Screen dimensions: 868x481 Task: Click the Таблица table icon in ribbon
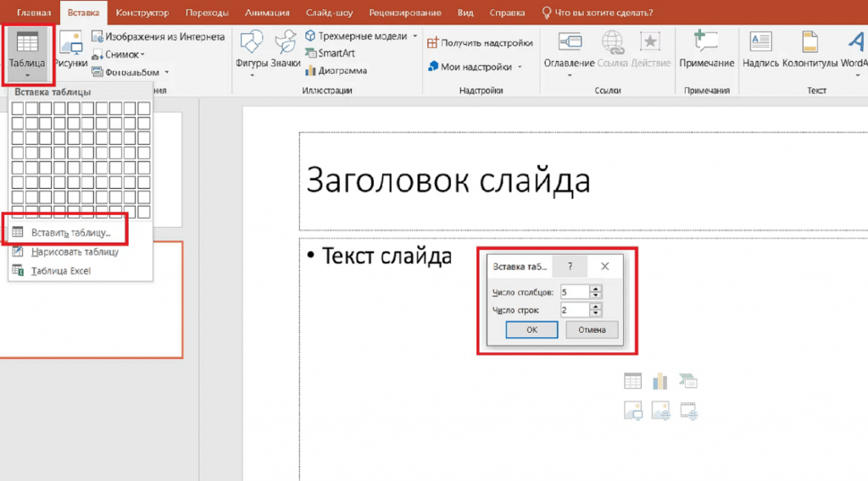(x=27, y=44)
